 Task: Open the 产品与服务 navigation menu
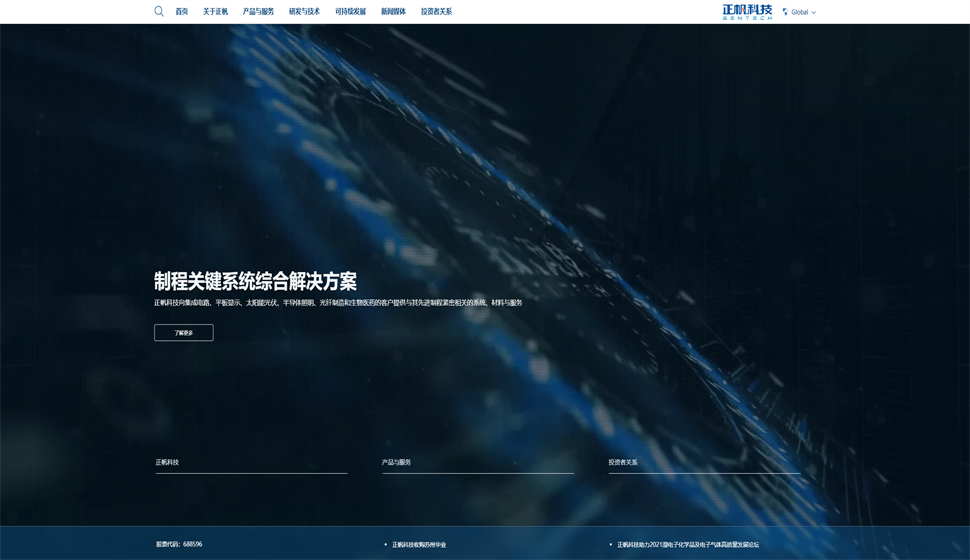pos(258,12)
